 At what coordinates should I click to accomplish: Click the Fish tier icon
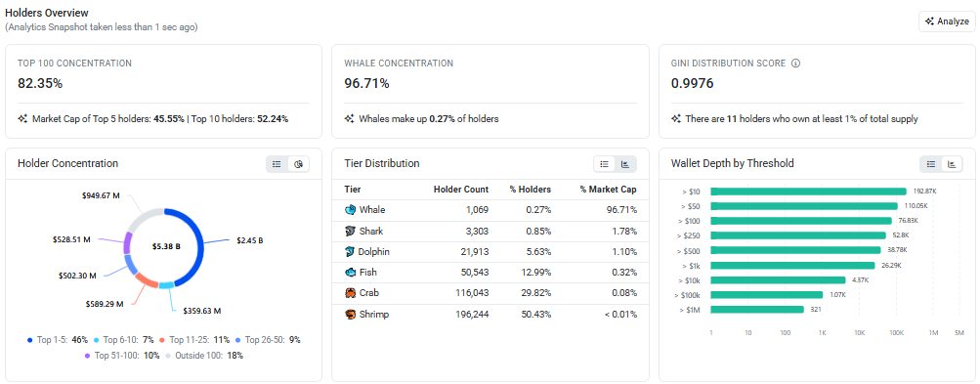tap(350, 272)
